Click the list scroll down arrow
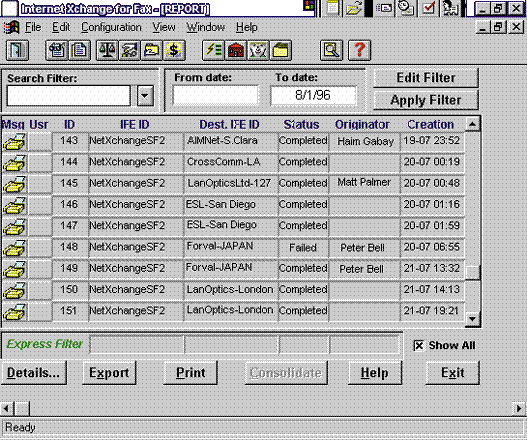Screen dimensions: 527x440 click(473, 319)
